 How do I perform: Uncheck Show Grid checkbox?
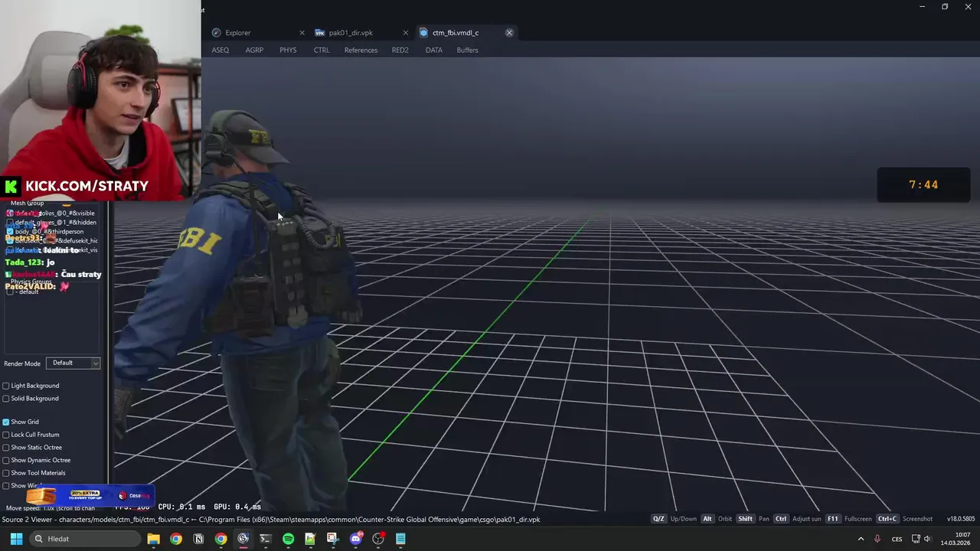click(x=6, y=422)
